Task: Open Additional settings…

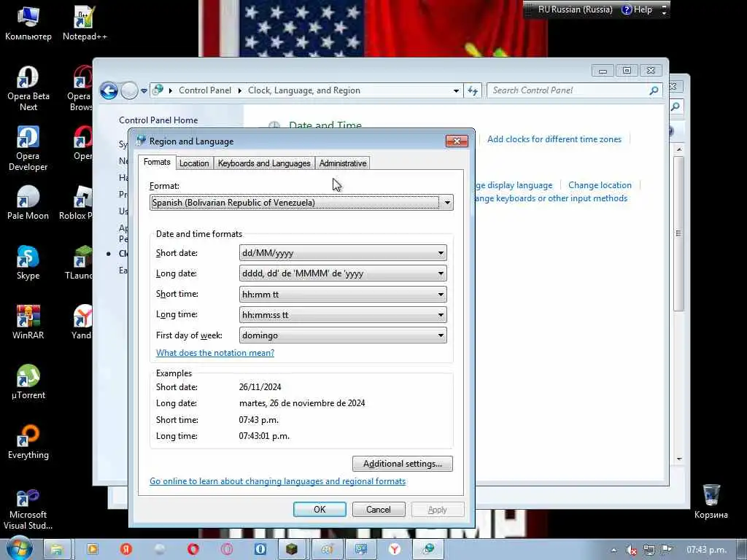Action: coord(403,464)
